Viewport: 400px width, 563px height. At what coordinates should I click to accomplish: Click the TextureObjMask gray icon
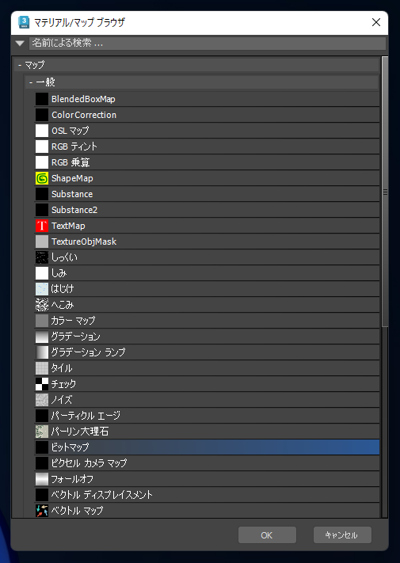coord(42,241)
